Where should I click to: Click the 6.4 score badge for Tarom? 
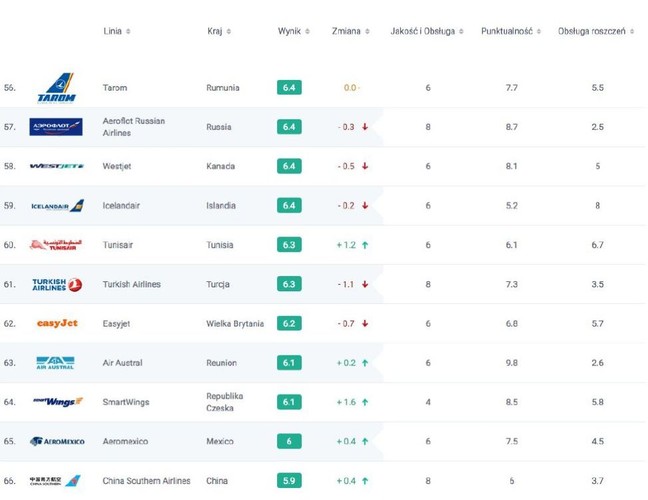[289, 88]
